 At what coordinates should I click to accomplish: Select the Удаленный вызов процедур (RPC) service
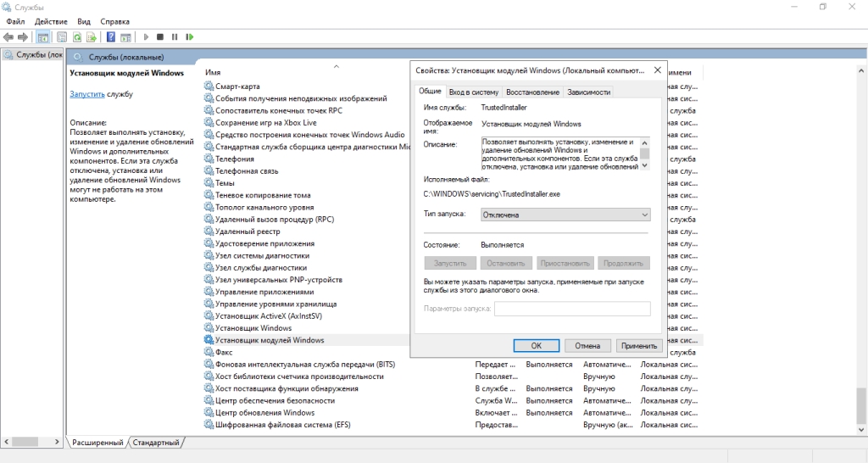point(275,220)
